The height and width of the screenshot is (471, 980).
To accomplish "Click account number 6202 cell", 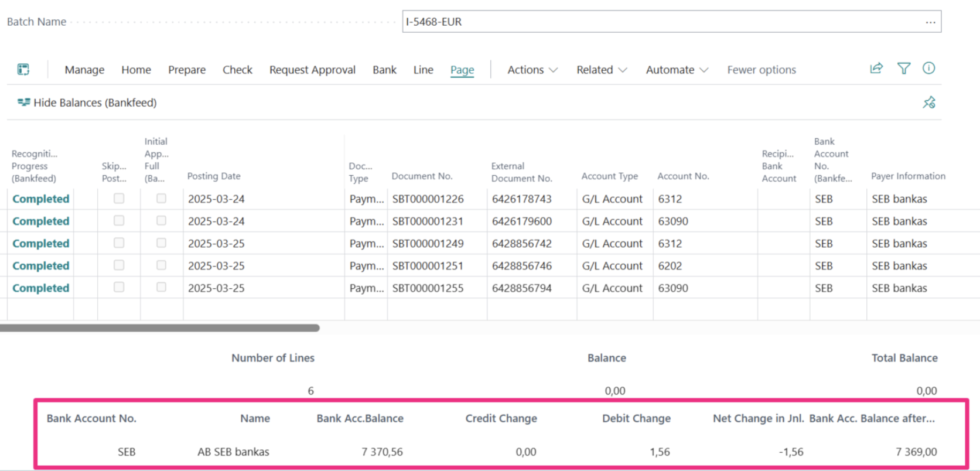I will 670,265.
